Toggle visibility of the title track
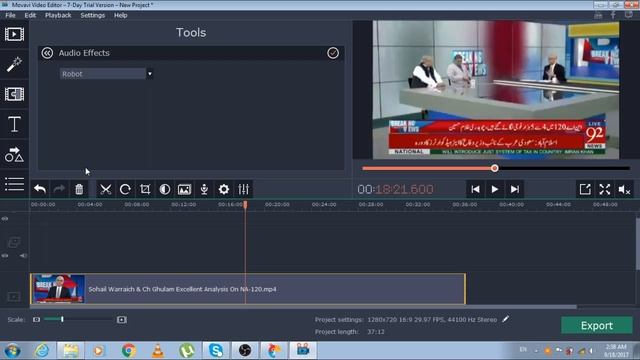 [5, 219]
